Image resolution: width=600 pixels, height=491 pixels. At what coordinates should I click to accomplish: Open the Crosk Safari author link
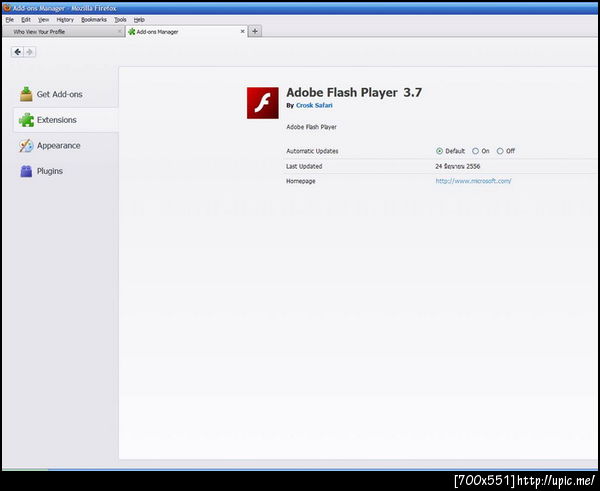pyautogui.click(x=314, y=105)
